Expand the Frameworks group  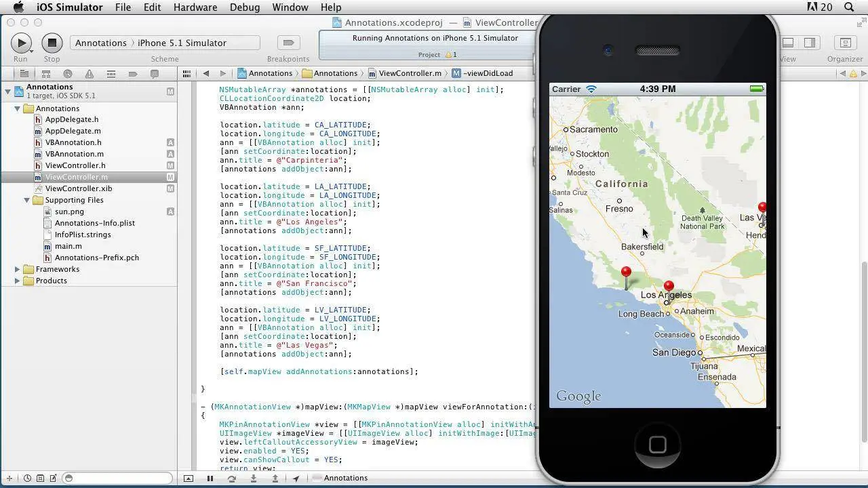coord(18,269)
